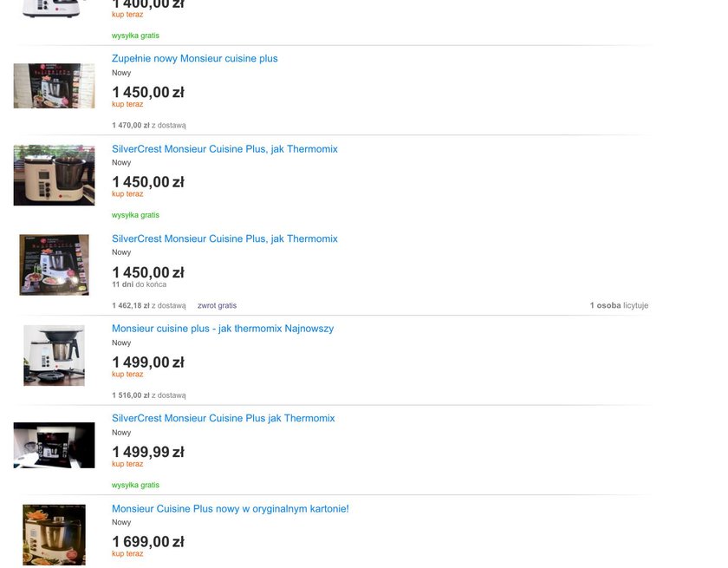
Task: Click thumbnail of the "jak thermomix Najnowszy" listing
Action: tap(54, 355)
